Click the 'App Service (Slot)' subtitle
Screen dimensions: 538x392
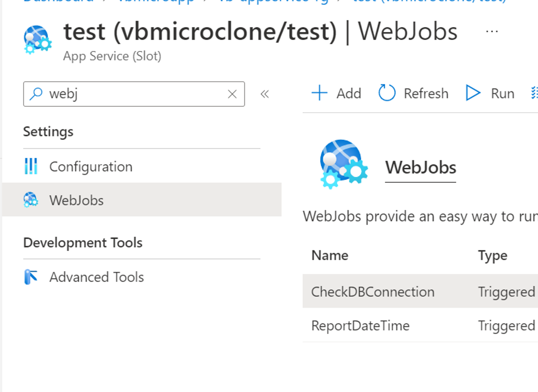[x=112, y=56]
